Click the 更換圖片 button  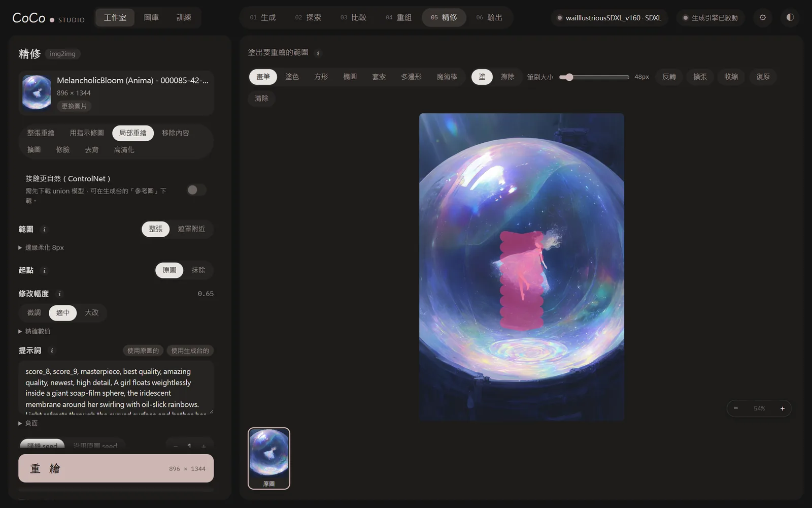[74, 106]
